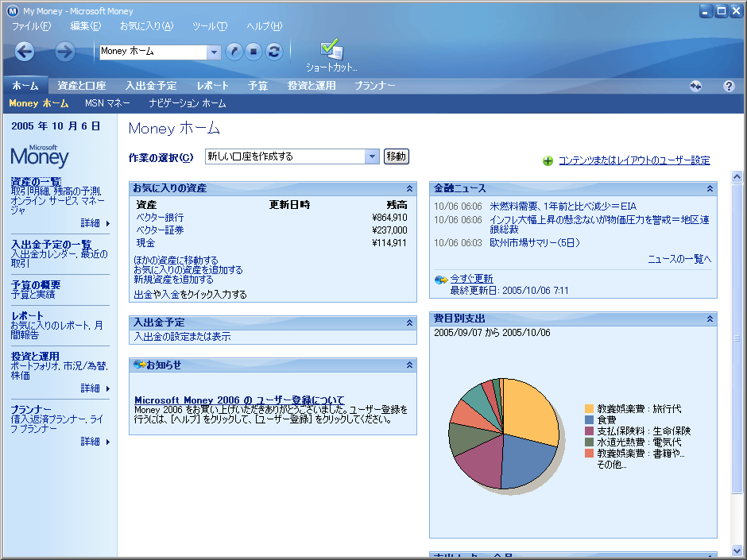
Task: Open コンテンツまたはレイアウトのユーザー設定 link
Action: coord(634,160)
